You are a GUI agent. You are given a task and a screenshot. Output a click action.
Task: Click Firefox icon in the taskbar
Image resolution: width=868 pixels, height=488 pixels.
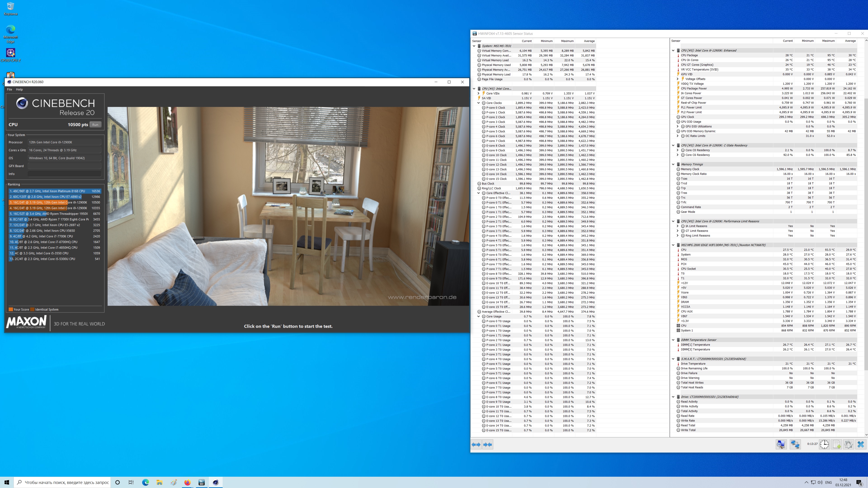(187, 482)
